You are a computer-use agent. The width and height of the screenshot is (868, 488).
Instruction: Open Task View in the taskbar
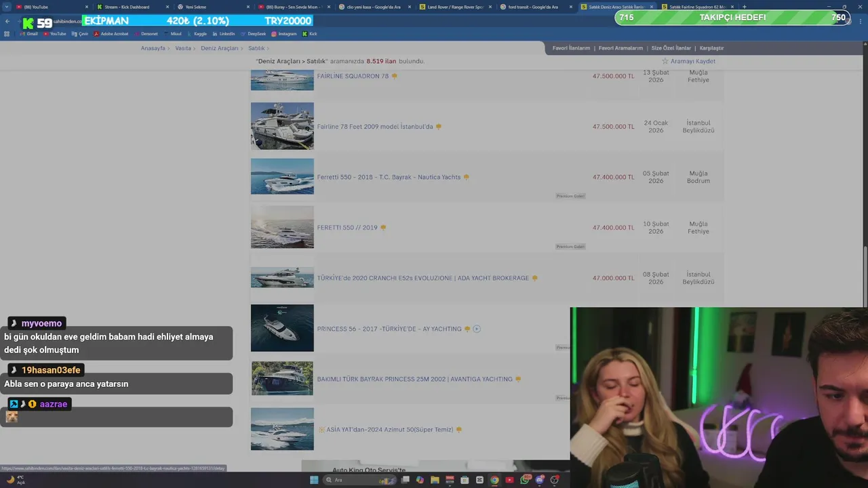406,480
